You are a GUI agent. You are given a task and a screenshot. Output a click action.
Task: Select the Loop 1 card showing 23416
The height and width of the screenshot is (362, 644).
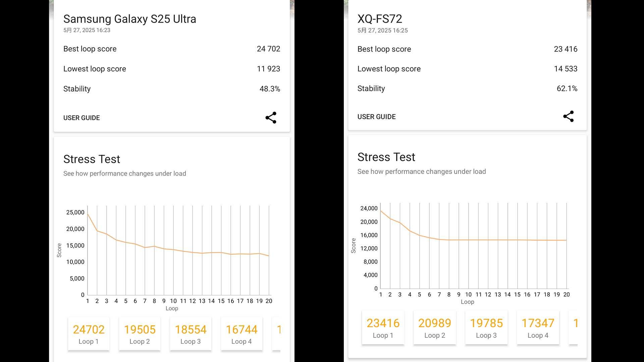(383, 328)
